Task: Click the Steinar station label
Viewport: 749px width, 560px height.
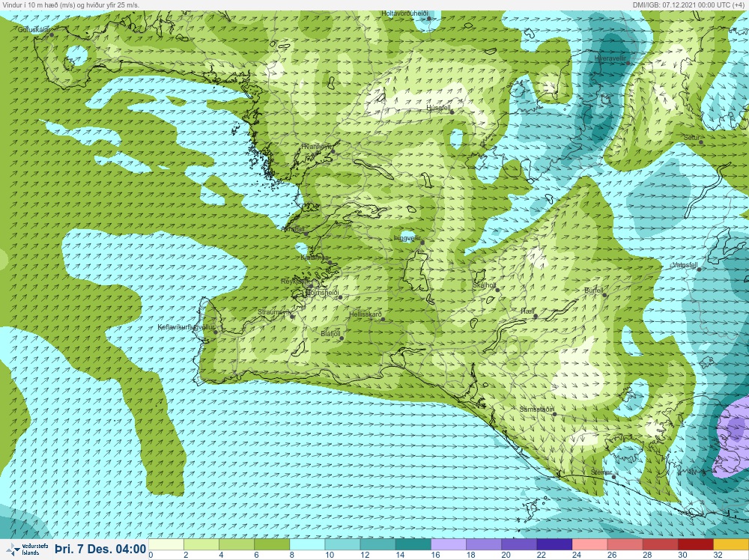Action: point(601,472)
